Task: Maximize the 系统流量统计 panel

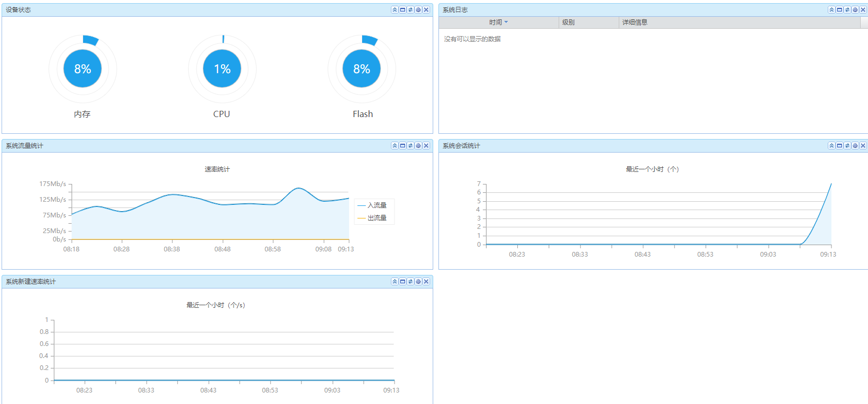Action: coord(402,146)
